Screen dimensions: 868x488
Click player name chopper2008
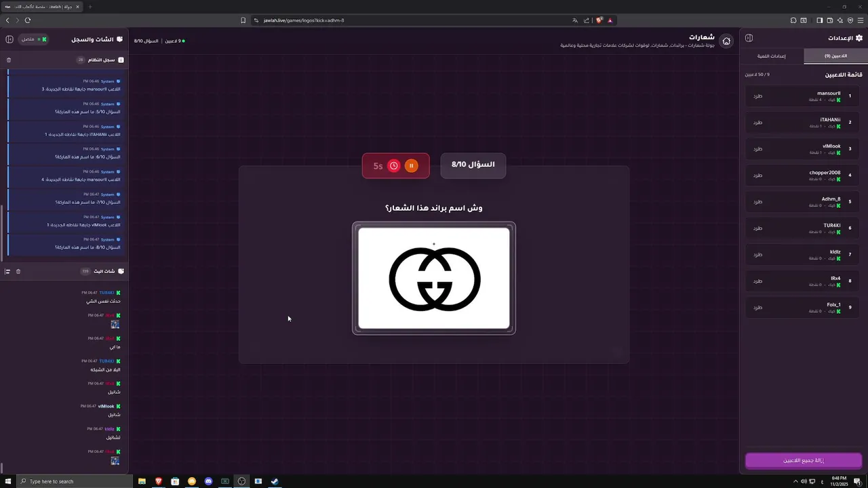click(x=825, y=172)
